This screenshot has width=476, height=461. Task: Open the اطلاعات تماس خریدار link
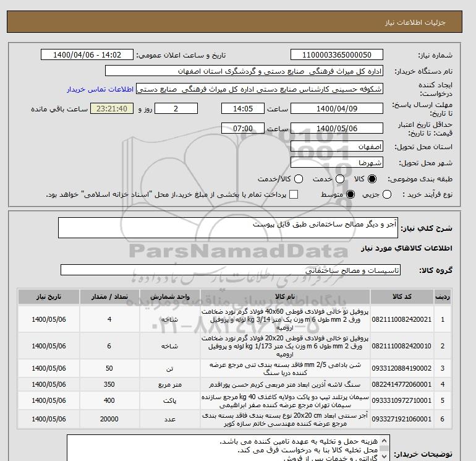[100, 89]
